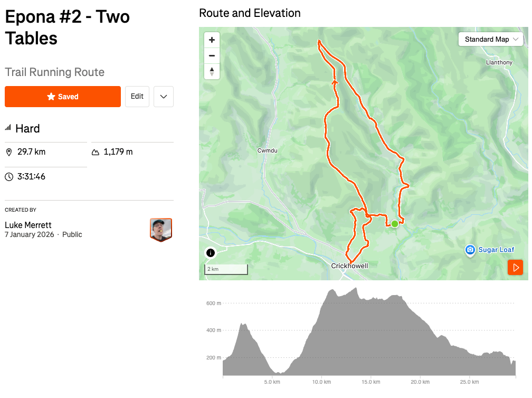532x398 pixels.
Task: Play the route flyover animation
Action: point(515,267)
